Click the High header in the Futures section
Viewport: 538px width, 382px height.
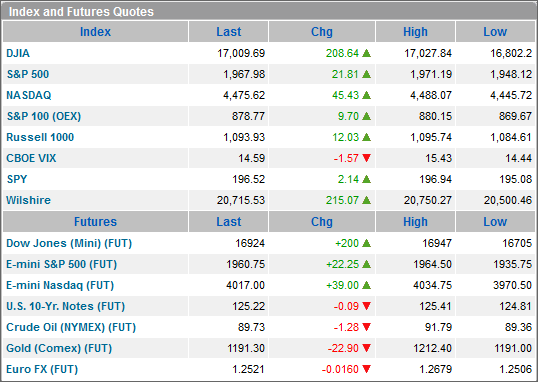tap(415, 222)
